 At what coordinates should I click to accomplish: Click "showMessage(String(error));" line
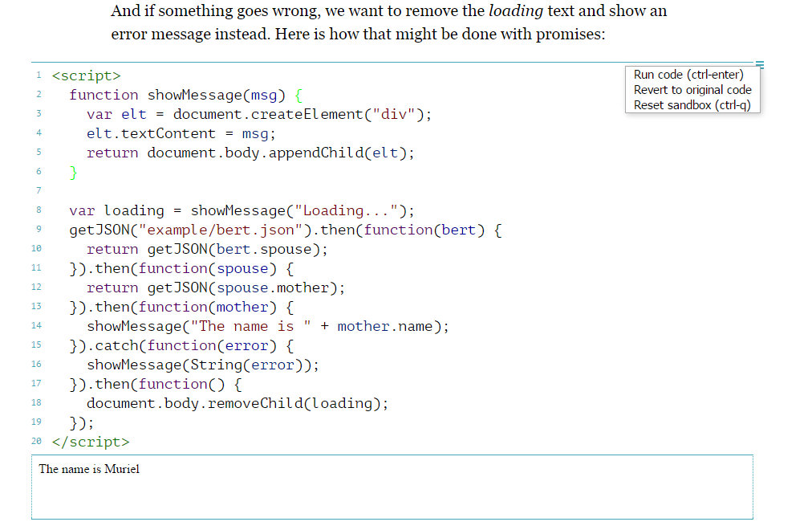point(203,365)
